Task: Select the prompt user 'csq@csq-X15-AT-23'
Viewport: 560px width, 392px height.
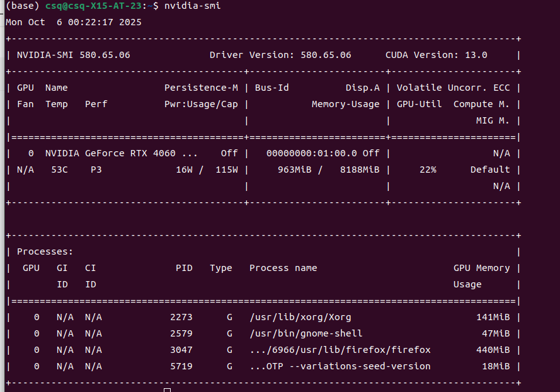Action: (94, 6)
